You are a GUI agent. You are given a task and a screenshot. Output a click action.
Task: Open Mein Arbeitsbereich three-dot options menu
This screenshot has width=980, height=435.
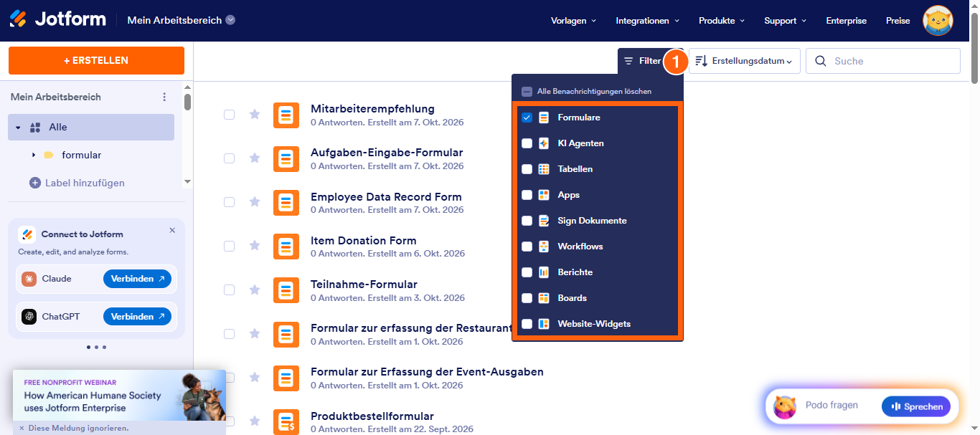(164, 97)
